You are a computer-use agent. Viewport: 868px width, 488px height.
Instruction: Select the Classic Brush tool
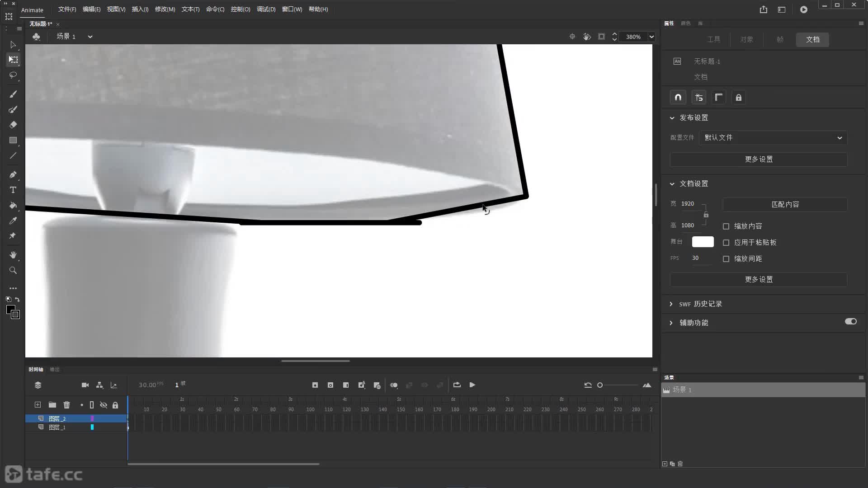pos(13,109)
